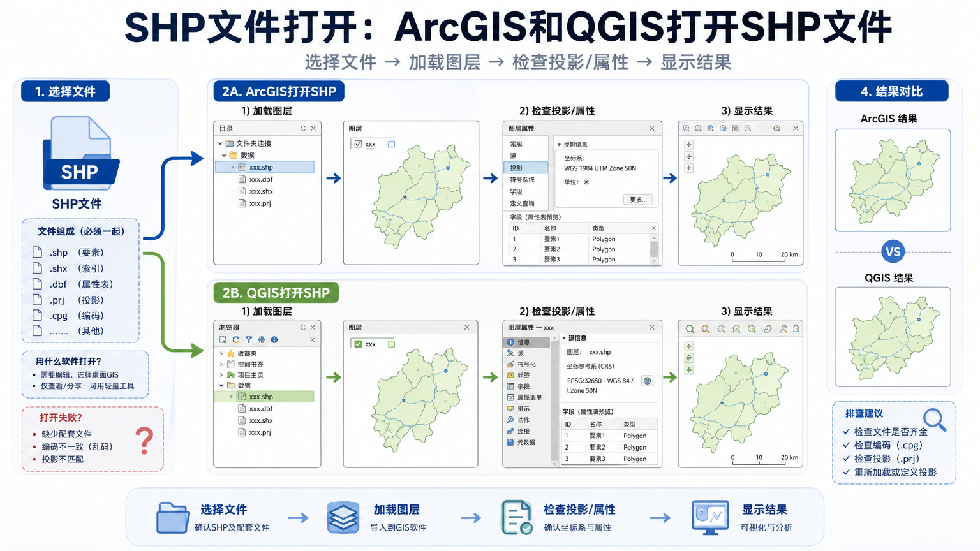Screen dimensions: 980x551
Task: Click file icon beside .cpg（编码）in 文件组成
Action: click(x=38, y=315)
